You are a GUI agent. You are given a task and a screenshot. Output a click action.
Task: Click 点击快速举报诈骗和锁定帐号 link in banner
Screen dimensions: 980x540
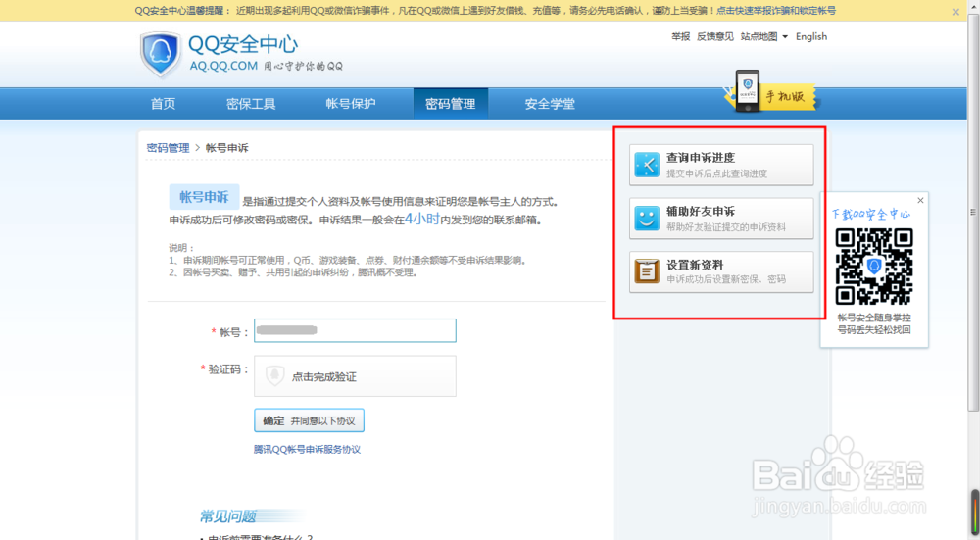[775, 11]
